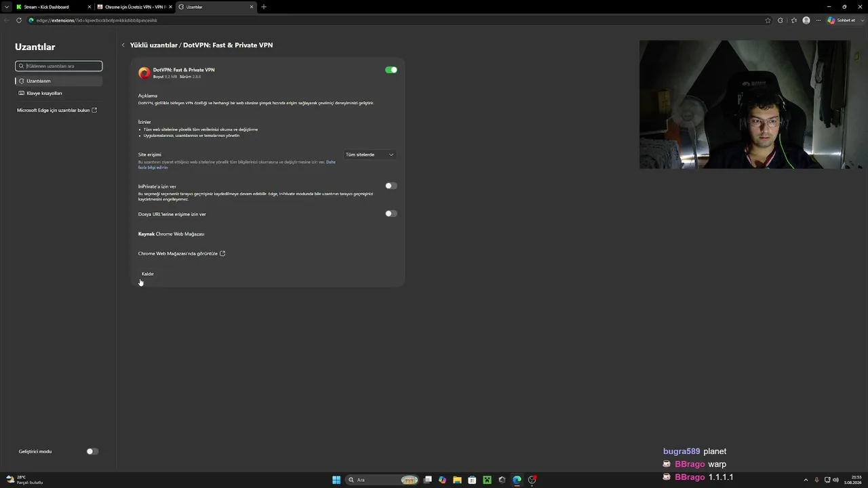The height and width of the screenshot is (488, 868).
Task: Open the Windows Start menu
Action: click(x=336, y=480)
